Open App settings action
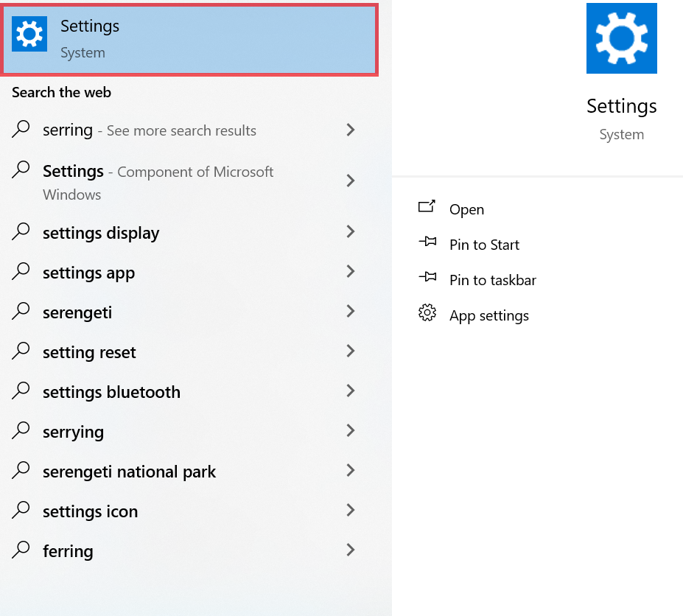 tap(489, 316)
